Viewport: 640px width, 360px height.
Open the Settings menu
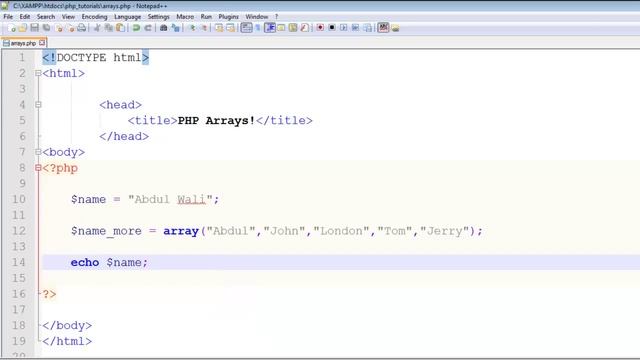tap(158, 17)
